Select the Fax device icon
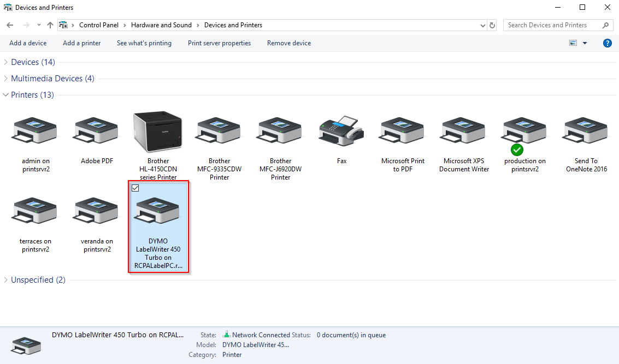 tap(341, 132)
